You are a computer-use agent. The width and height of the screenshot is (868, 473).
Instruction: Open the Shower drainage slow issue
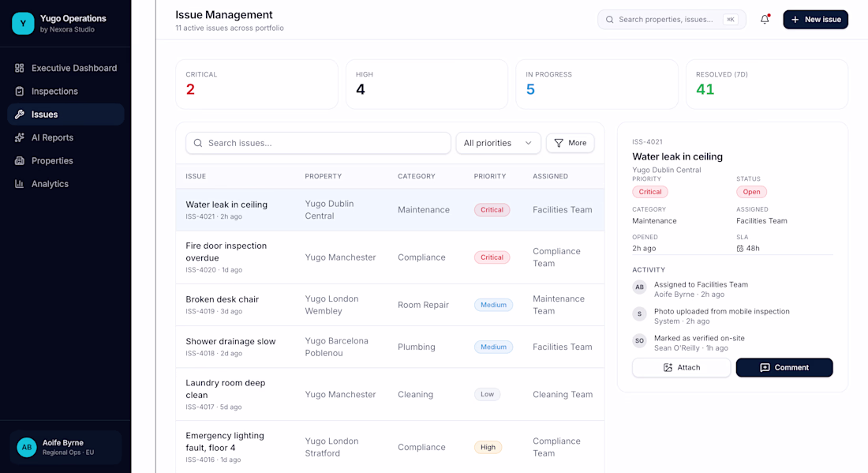click(391, 347)
